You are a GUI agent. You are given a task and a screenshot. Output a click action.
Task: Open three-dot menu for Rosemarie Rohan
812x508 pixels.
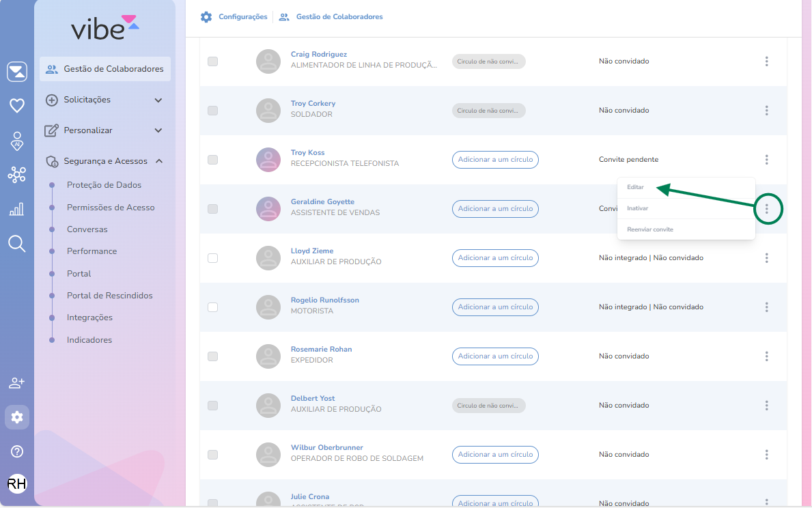(767, 356)
